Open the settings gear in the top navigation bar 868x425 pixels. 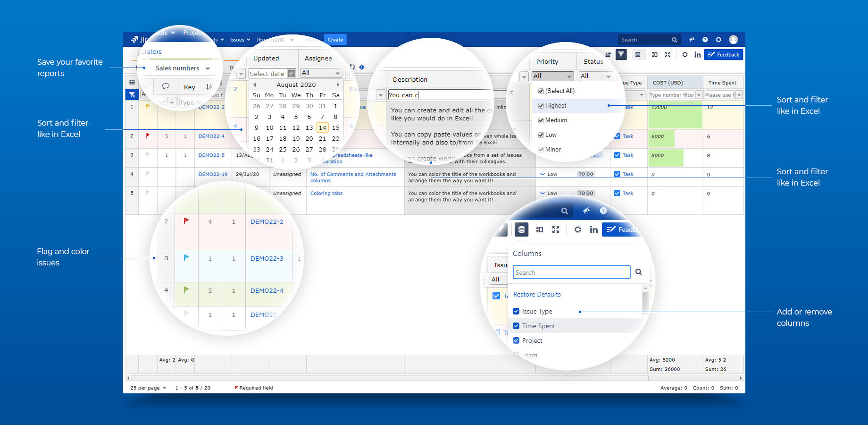[x=718, y=40]
